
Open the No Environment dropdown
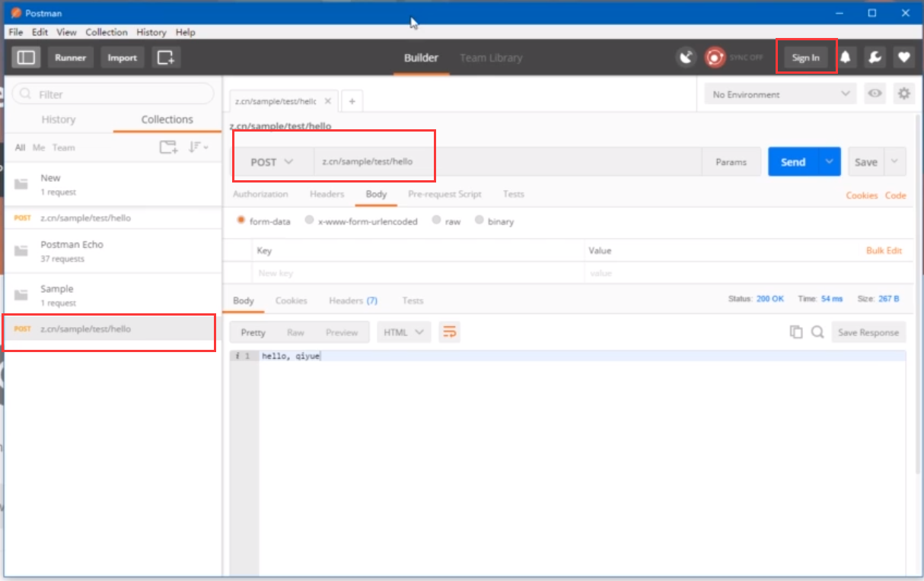tap(781, 94)
